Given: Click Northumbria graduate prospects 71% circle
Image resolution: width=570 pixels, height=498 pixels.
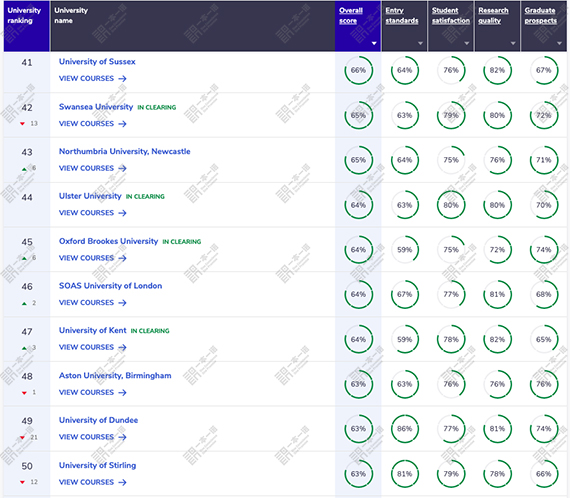Looking at the screenshot, I should (x=544, y=160).
